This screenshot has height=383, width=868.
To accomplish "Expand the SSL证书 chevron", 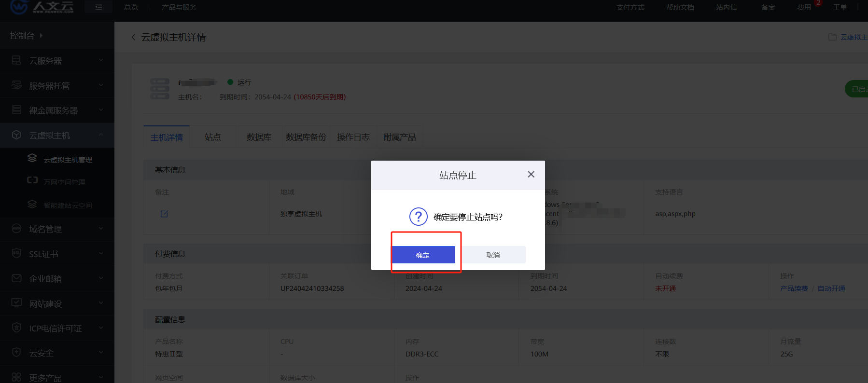I will 101,253.
